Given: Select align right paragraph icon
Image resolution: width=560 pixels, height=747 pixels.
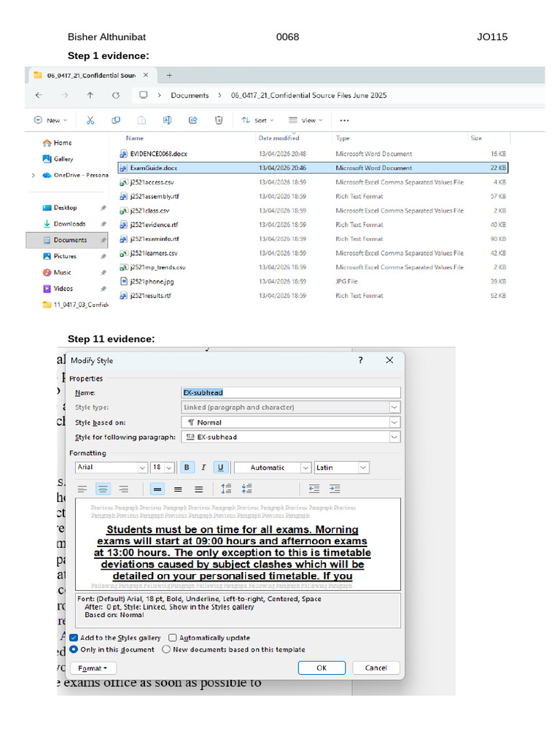Looking at the screenshot, I should pos(123,489).
